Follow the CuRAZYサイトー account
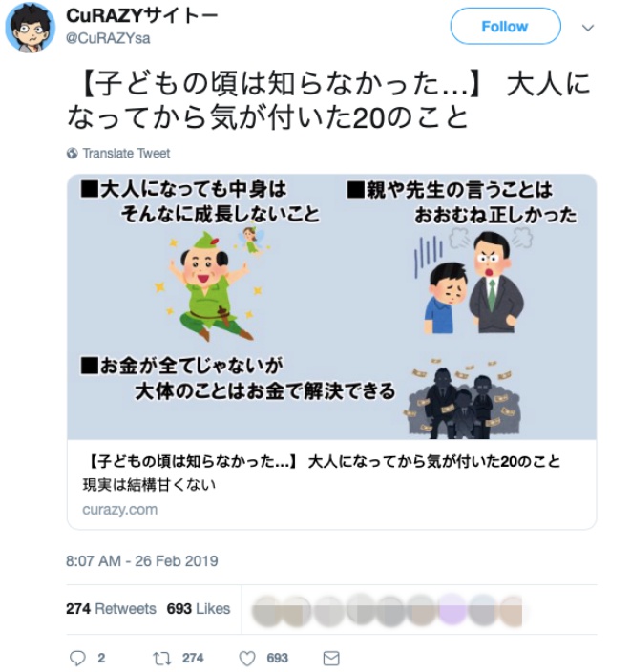The height and width of the screenshot is (672, 631). 505,26
